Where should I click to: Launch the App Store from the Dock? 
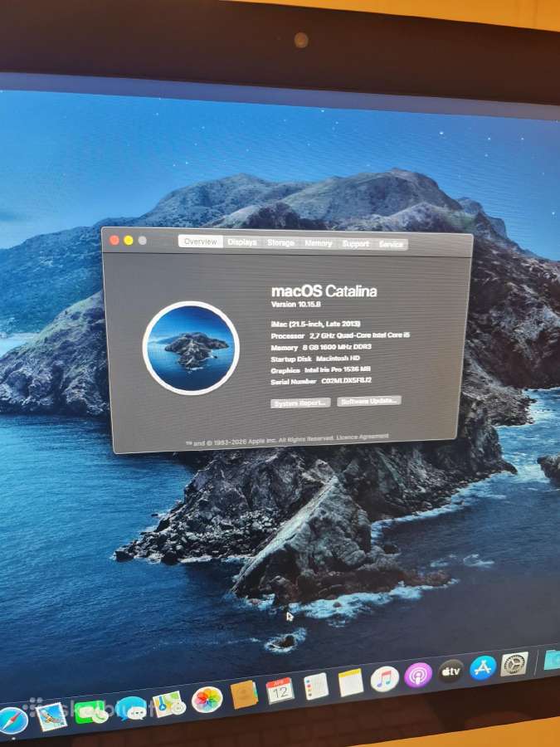coord(483,667)
